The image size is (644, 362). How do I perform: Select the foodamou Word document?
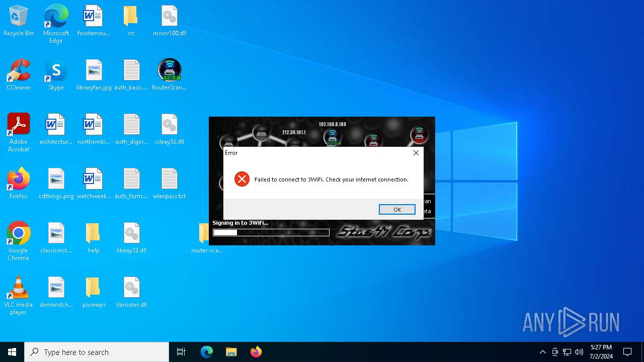[x=94, y=21]
